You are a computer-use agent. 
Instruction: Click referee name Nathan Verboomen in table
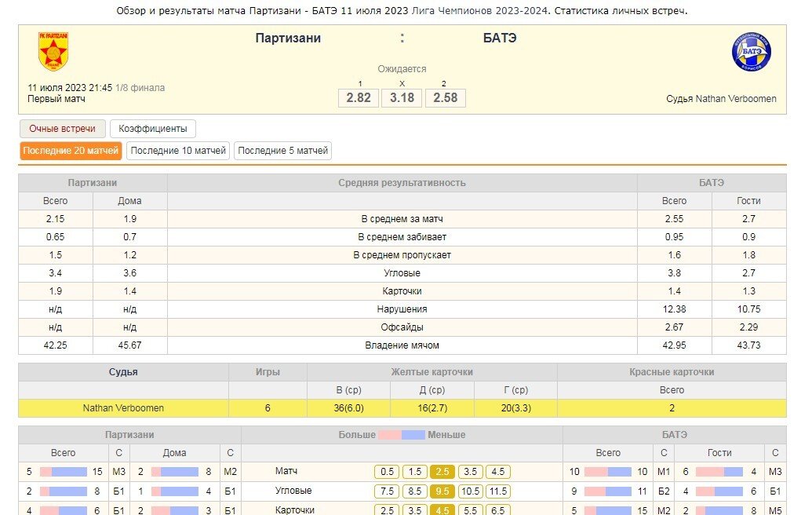[123, 408]
